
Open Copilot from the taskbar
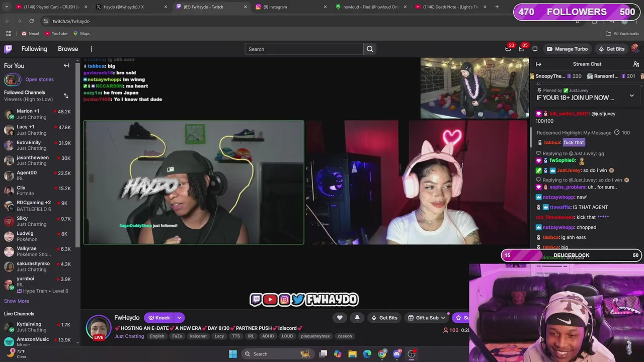click(338, 354)
